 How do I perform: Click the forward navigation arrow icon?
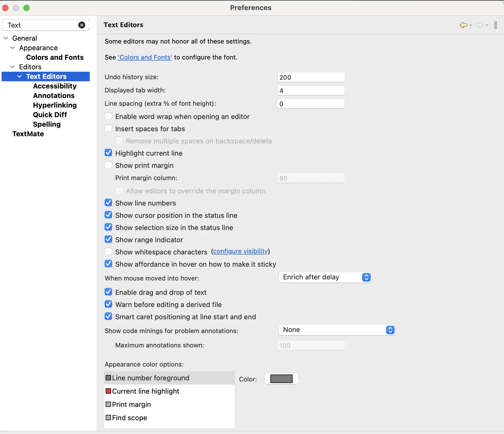coord(479,25)
